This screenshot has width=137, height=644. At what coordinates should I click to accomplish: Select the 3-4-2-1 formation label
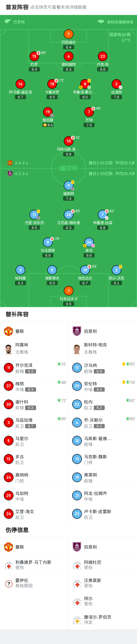[x=21, y=163]
